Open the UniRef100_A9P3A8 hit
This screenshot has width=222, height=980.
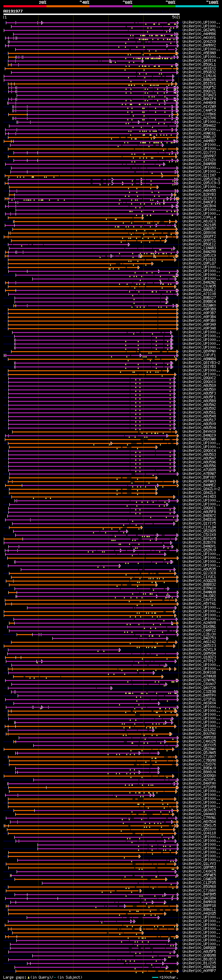[x=199, y=328]
